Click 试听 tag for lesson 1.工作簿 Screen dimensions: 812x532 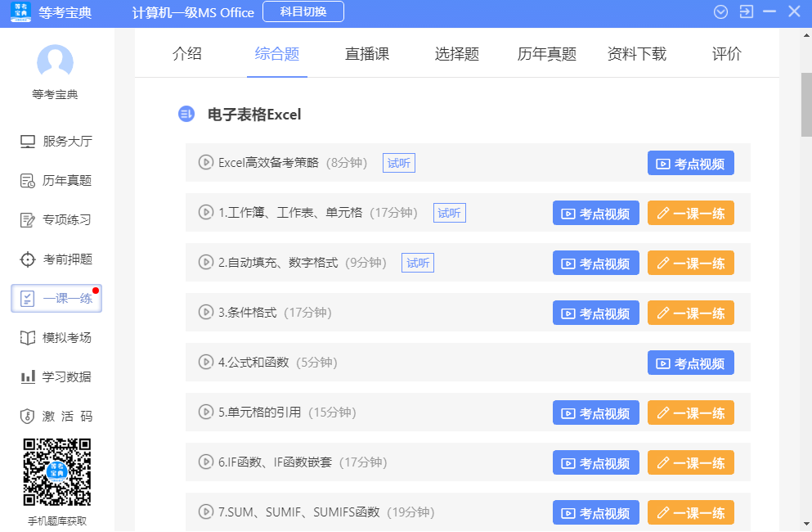450,213
